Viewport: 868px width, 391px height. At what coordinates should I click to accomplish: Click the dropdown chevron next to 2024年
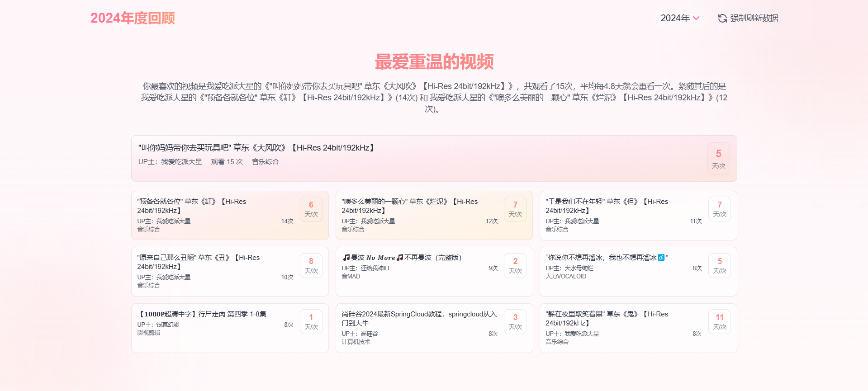click(x=696, y=18)
